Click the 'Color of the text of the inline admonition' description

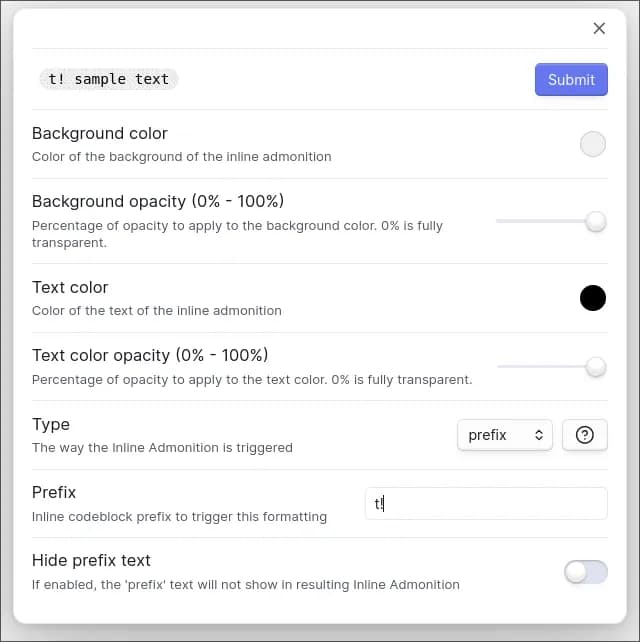pos(157,311)
